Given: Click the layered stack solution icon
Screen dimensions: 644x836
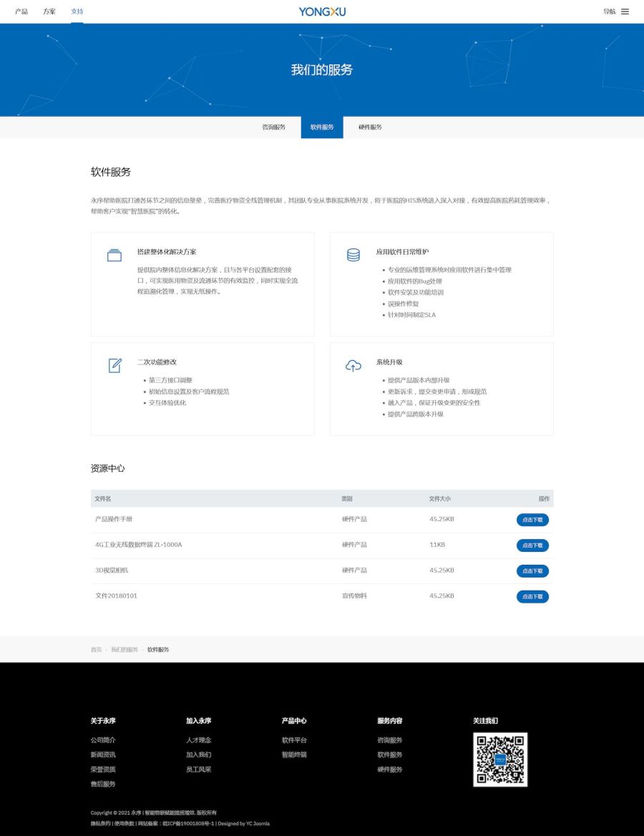Looking at the screenshot, I should tap(114, 255).
